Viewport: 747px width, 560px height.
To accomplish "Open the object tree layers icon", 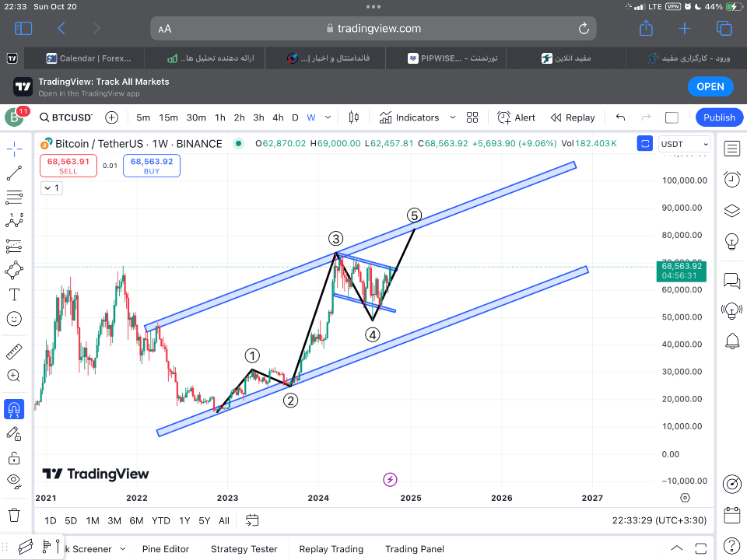I will pos(731,211).
